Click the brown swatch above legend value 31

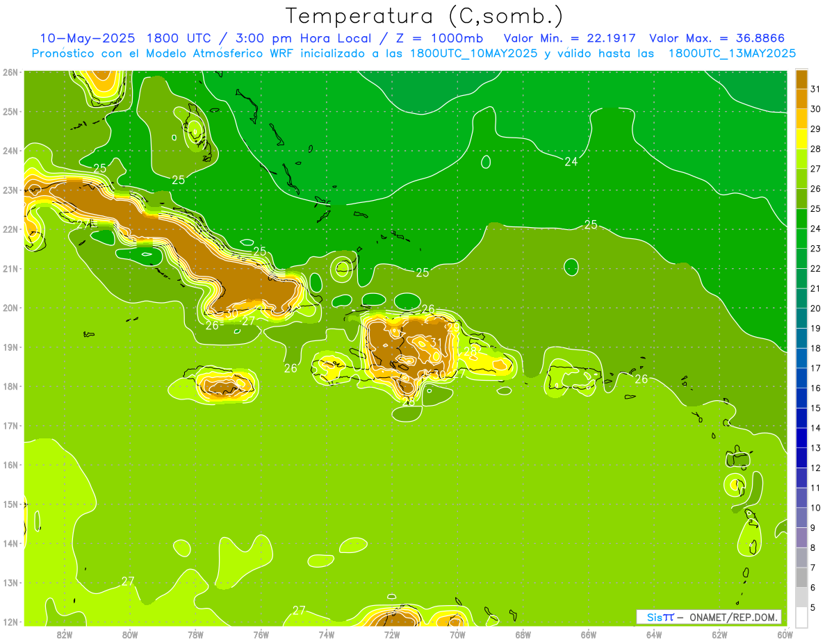(x=801, y=79)
